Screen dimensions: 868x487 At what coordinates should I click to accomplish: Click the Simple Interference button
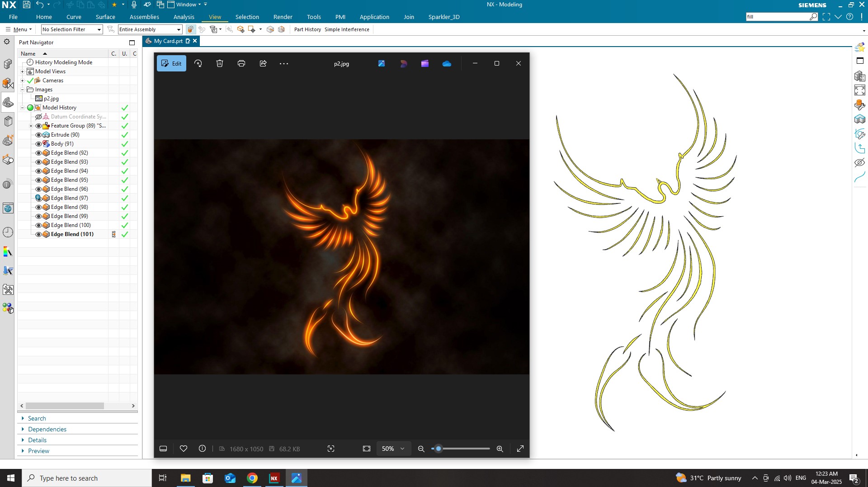[347, 29]
